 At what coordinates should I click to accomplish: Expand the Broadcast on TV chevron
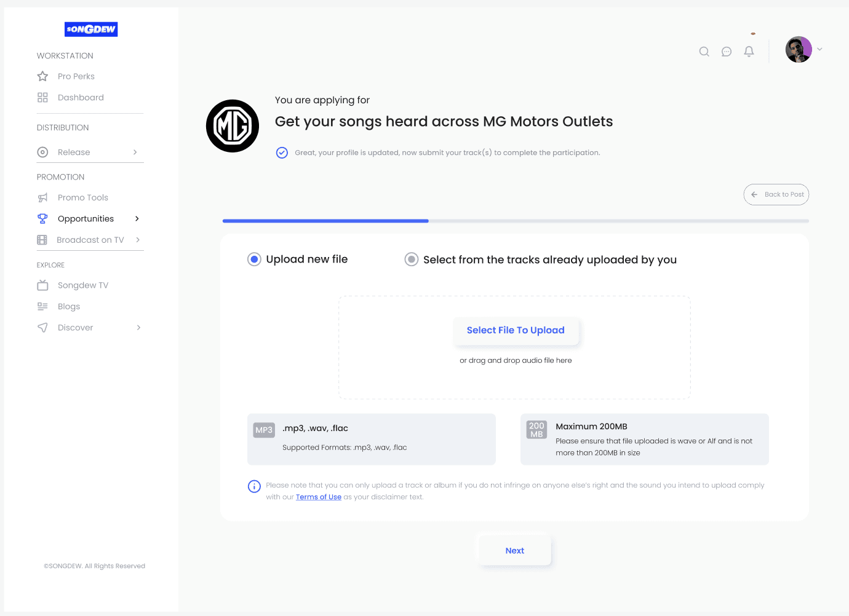pos(138,240)
